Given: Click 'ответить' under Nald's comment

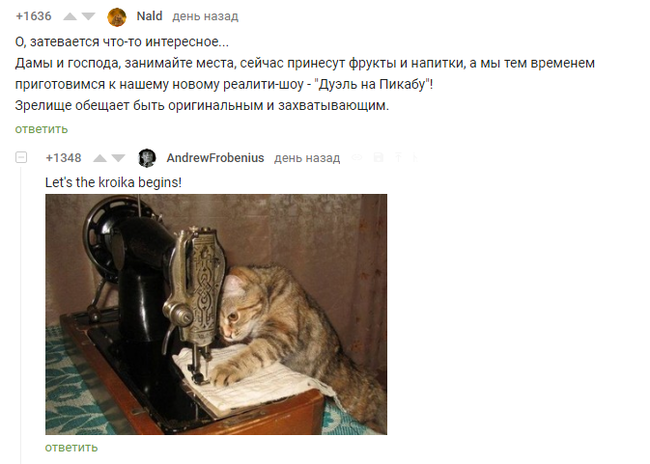Looking at the screenshot, I should [x=41, y=129].
